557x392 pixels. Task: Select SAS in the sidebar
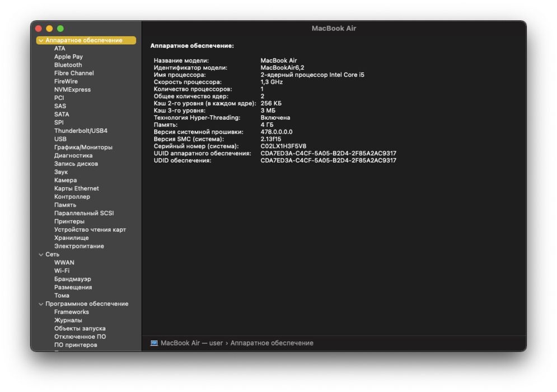click(60, 106)
